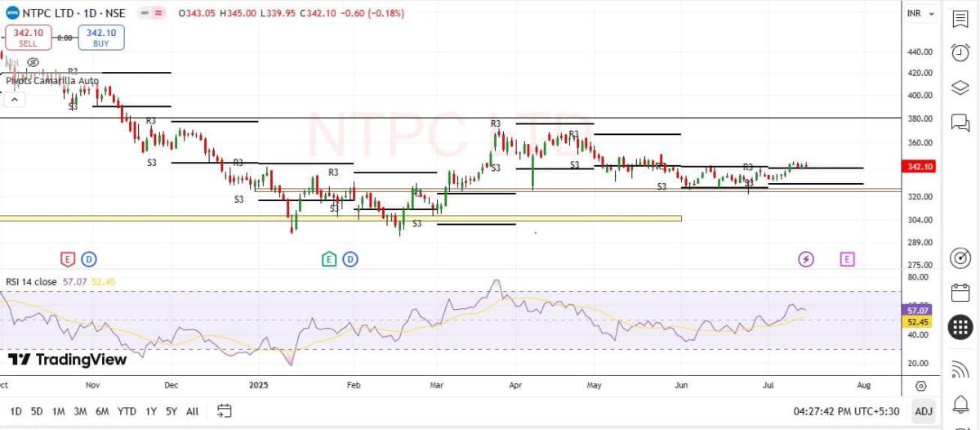Click the 80.00 RSI scale value
The width and height of the screenshot is (980, 430).
920,277
